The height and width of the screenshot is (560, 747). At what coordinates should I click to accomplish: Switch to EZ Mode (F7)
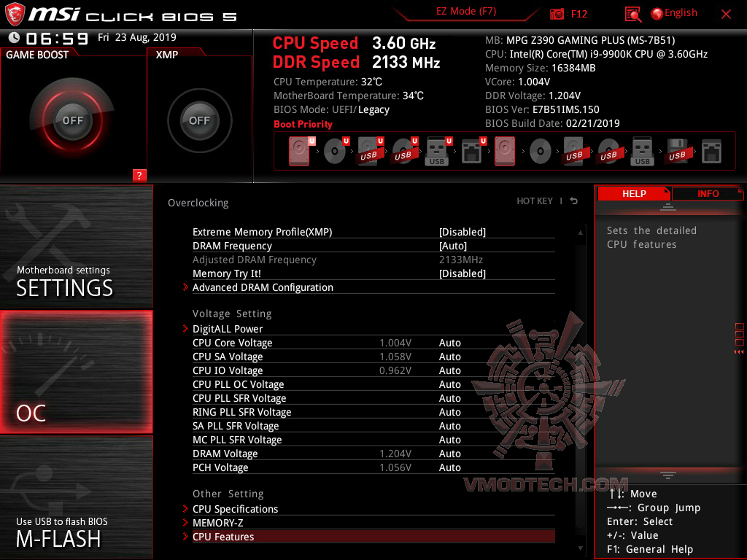(466, 12)
